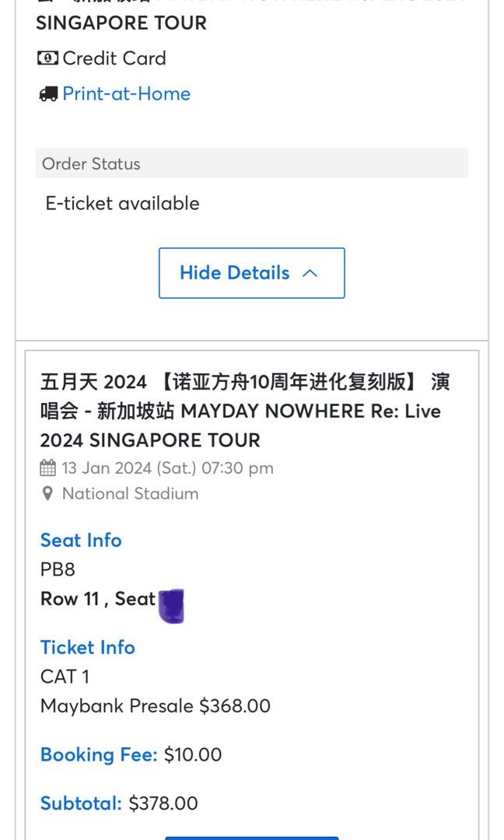Click the MAYDAY NOWHERE Re: Live event title
The image size is (504, 840).
[246, 411]
